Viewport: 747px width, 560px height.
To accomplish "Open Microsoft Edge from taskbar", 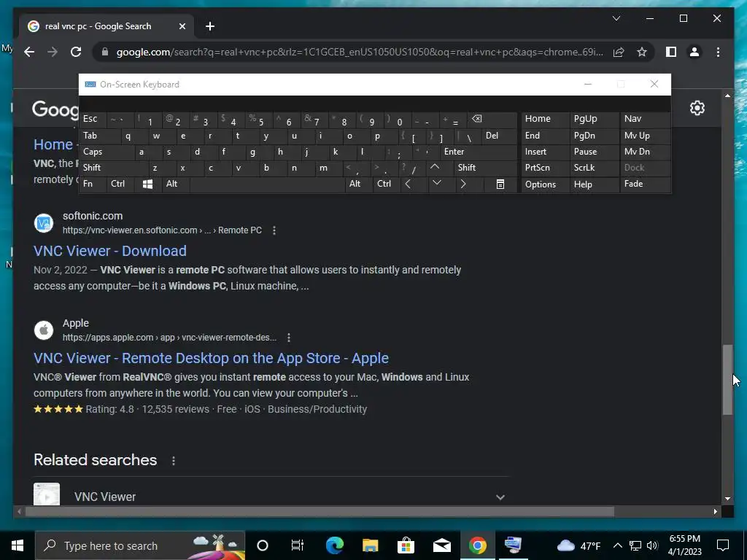I will click(334, 545).
